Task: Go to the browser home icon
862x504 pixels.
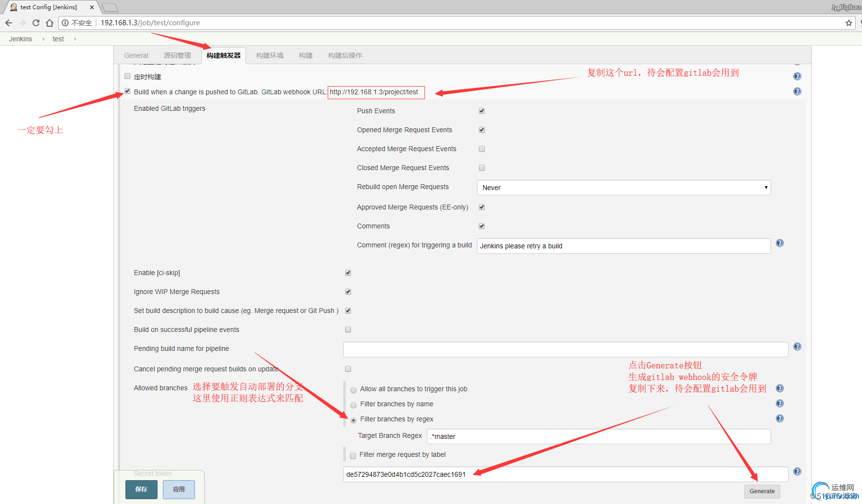Action: pos(50,23)
